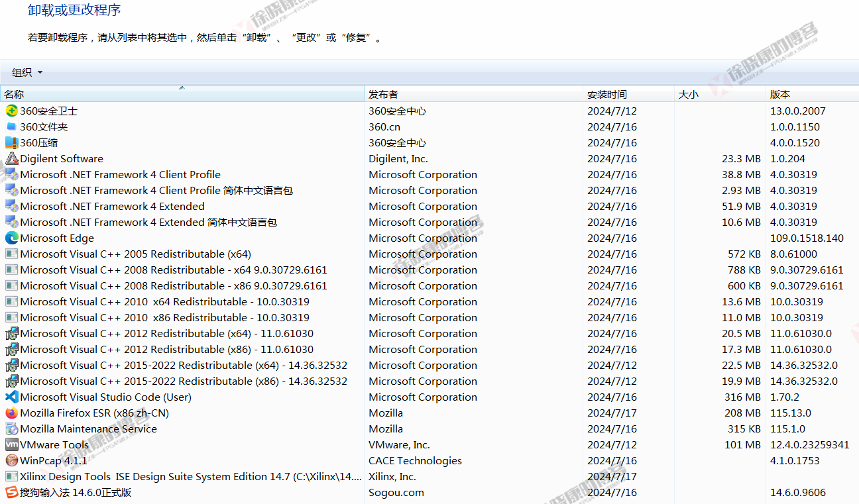This screenshot has height=504, width=859.
Task: Click size cell 101 MB
Action: pyautogui.click(x=742, y=444)
